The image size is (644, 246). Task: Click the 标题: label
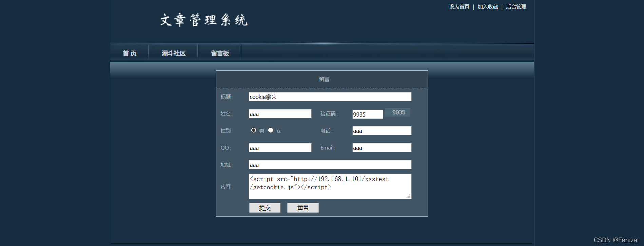[x=227, y=97]
